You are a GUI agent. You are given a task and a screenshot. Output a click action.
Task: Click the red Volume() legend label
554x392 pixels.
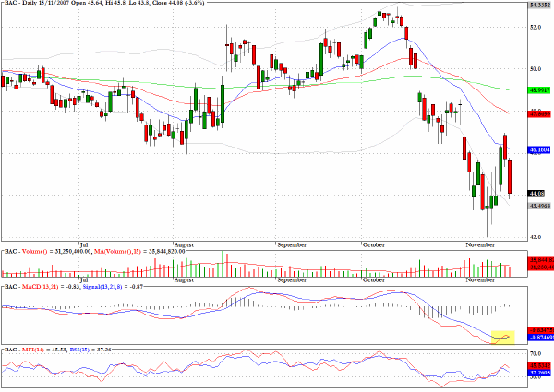click(x=34, y=251)
